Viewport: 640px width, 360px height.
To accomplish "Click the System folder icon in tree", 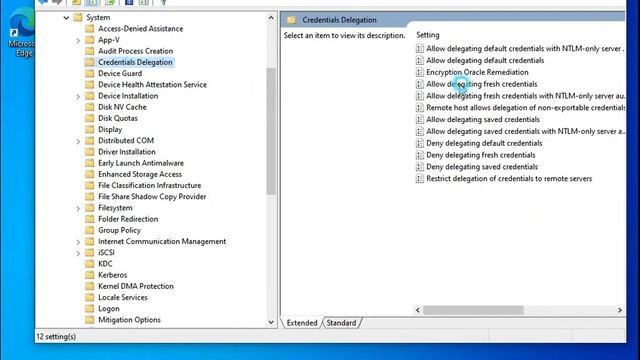I will coord(78,18).
